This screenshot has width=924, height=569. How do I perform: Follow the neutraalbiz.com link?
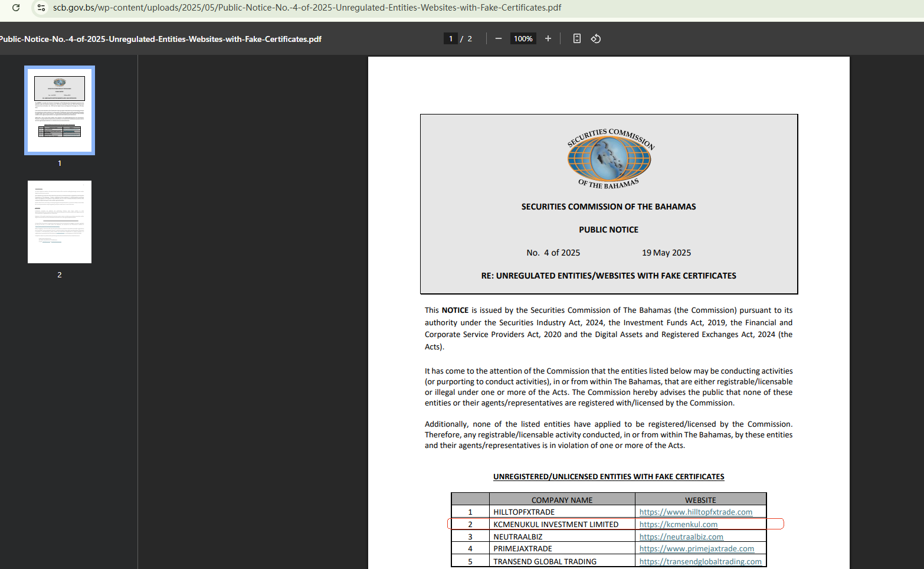click(x=681, y=537)
